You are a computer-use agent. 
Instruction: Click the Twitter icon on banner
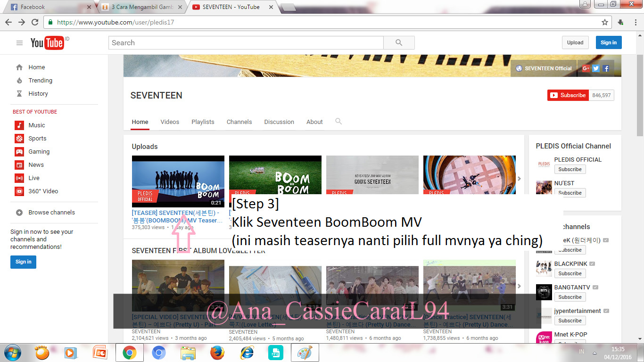coord(596,68)
